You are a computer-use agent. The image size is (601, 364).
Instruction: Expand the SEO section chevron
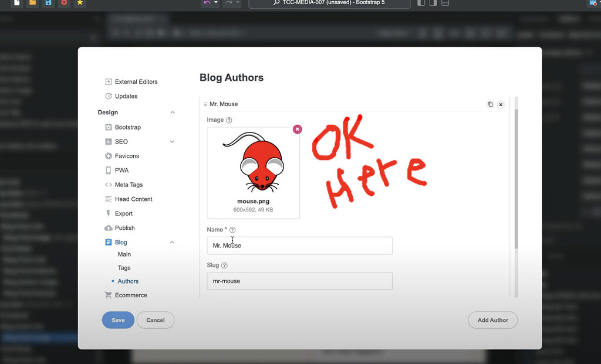[x=172, y=141]
